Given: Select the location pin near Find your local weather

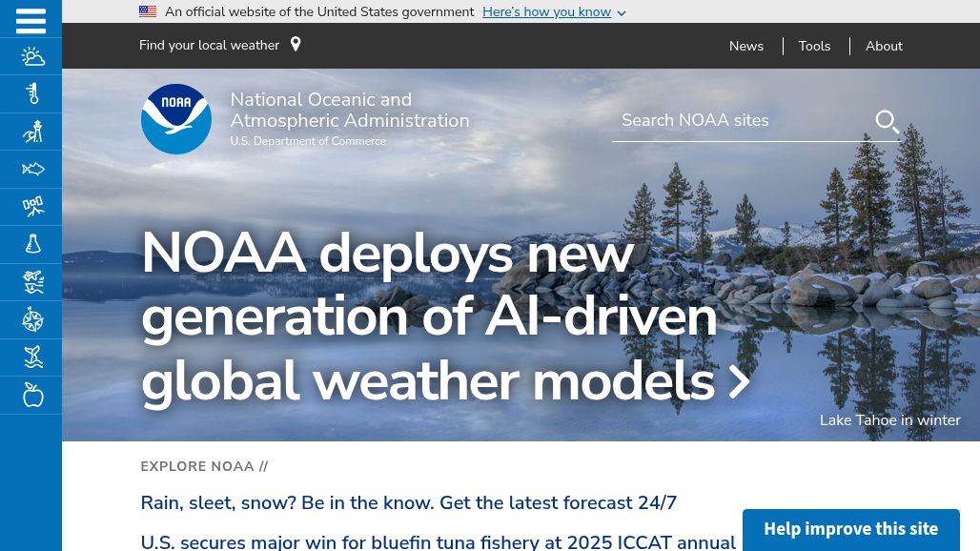Looking at the screenshot, I should point(295,43).
